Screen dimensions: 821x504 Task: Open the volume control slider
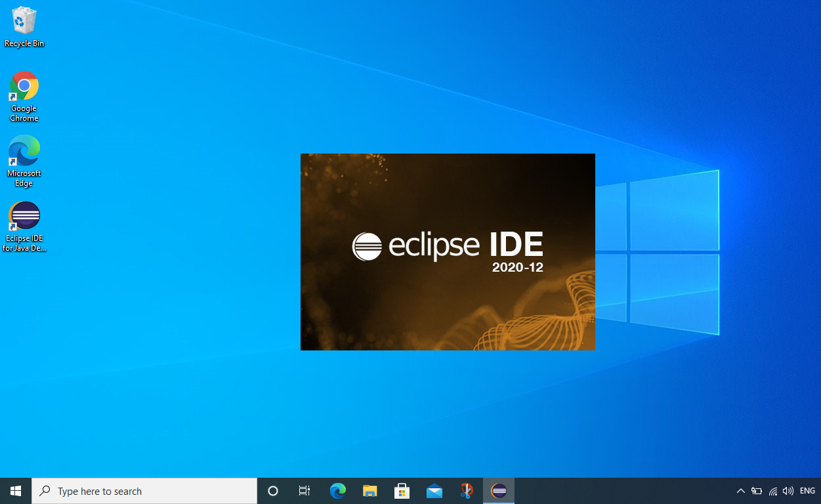[x=788, y=490]
